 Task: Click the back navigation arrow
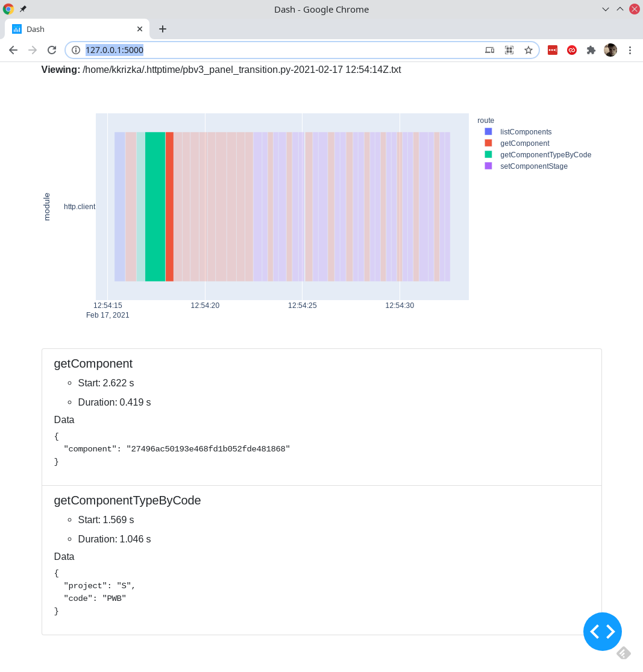pyautogui.click(x=13, y=50)
